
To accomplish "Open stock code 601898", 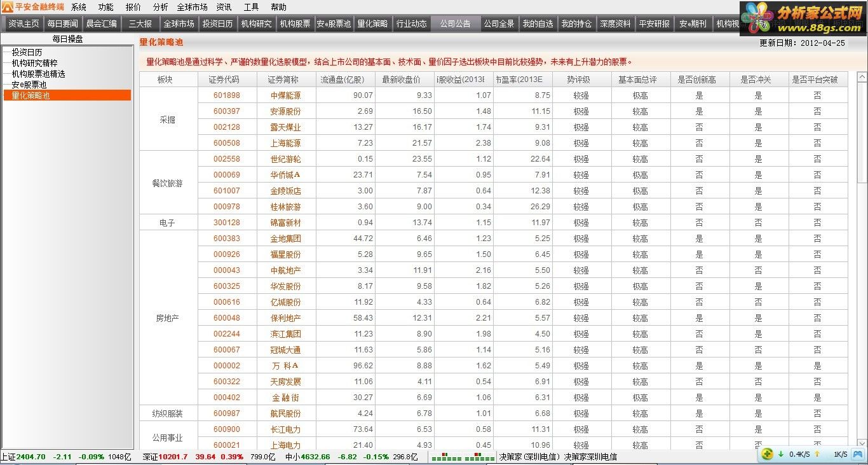I will tap(227, 95).
